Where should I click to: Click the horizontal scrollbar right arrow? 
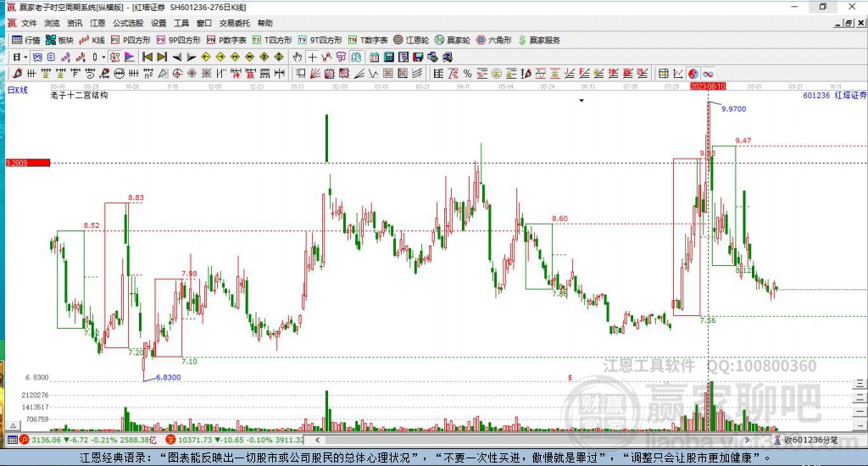[x=747, y=440]
